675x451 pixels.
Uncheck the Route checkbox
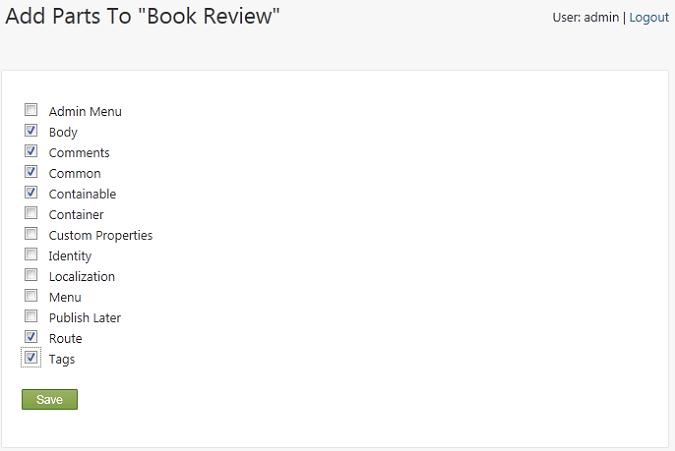[31, 337]
